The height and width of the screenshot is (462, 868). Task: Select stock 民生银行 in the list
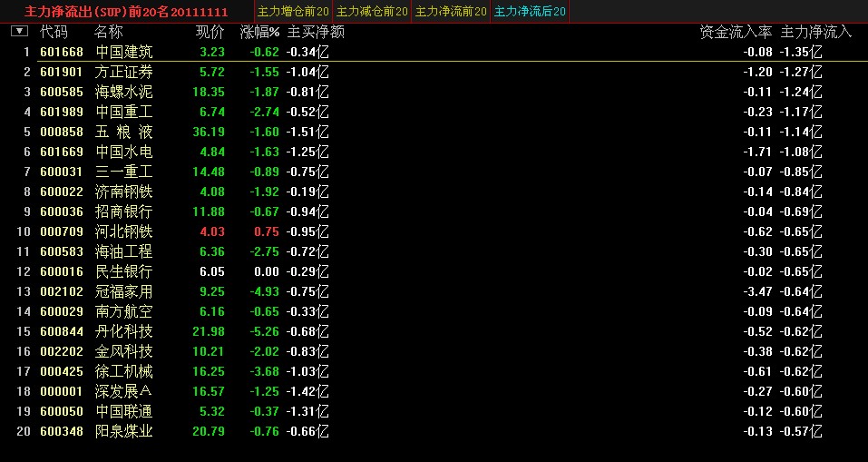click(x=124, y=271)
